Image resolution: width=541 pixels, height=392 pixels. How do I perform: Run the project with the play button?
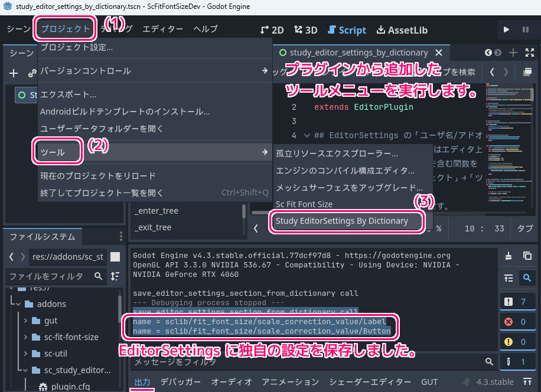pyautogui.click(x=506, y=30)
